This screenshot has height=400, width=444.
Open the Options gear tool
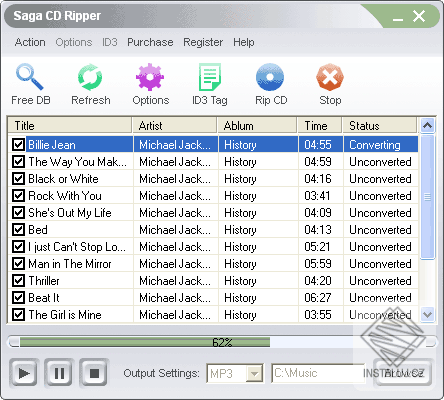150,77
